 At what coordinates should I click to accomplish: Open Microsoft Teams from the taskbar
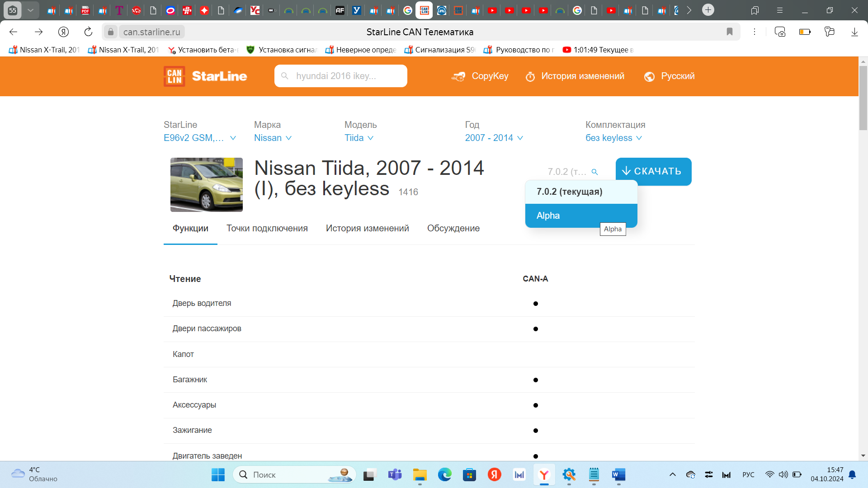click(395, 474)
